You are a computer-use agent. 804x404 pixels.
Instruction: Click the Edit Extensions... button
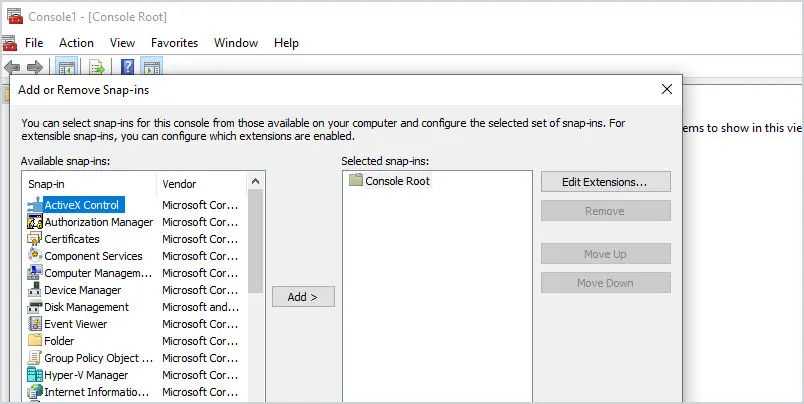coord(606,182)
